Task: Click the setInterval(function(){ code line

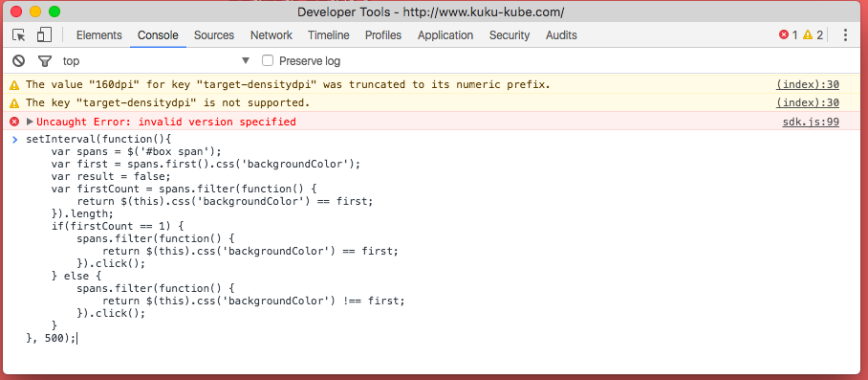Action: coord(99,139)
